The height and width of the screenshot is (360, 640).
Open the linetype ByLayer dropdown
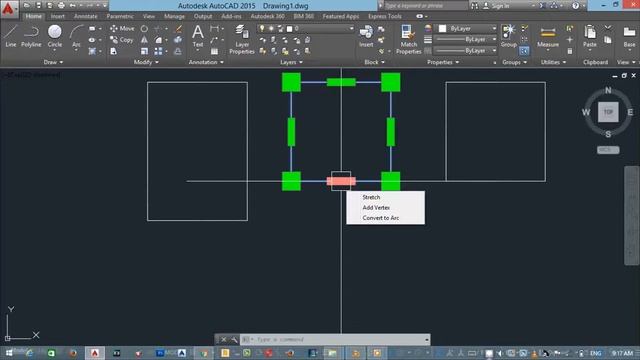click(465, 51)
